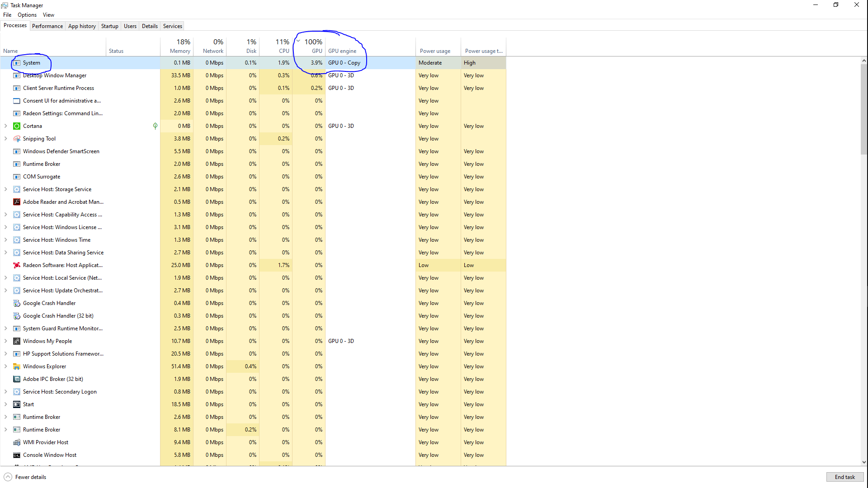868x488 pixels.
Task: Click the vertical scrollbar thumb
Action: point(864,109)
